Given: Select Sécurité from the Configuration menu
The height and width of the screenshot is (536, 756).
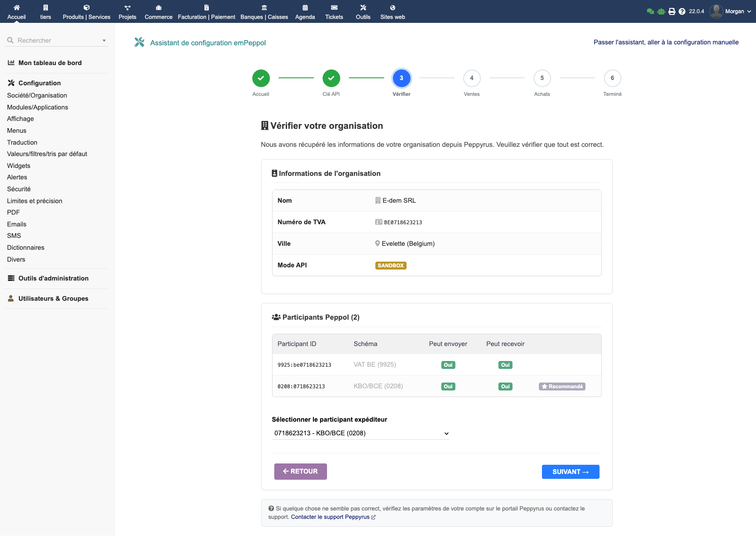Looking at the screenshot, I should [19, 189].
